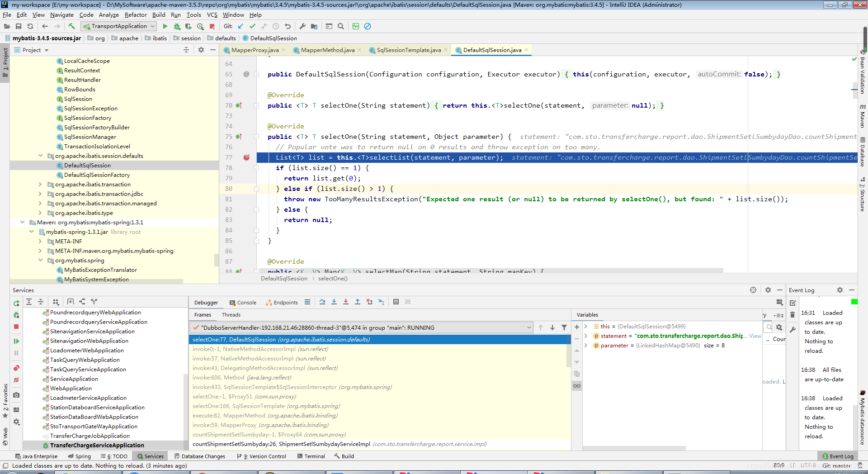This screenshot has height=474, width=868.
Task: Expand the 'parameter' LinkedHashMap variable node
Action: click(586, 345)
